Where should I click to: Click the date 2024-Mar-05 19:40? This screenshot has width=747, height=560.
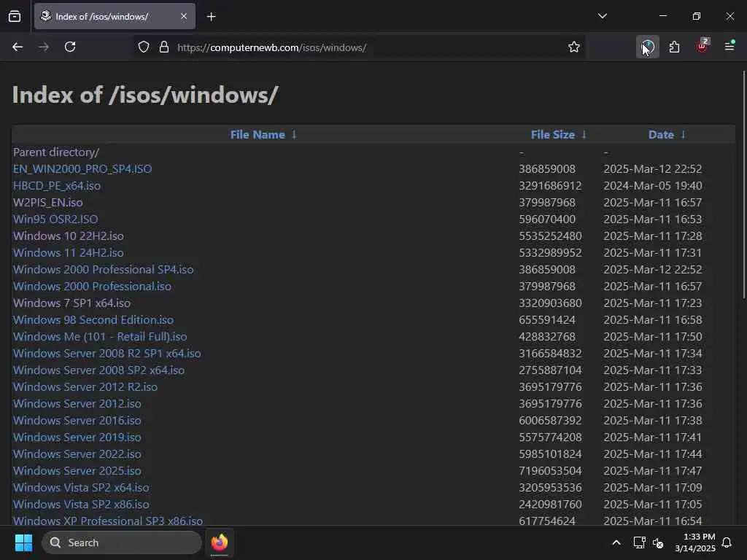tap(653, 186)
